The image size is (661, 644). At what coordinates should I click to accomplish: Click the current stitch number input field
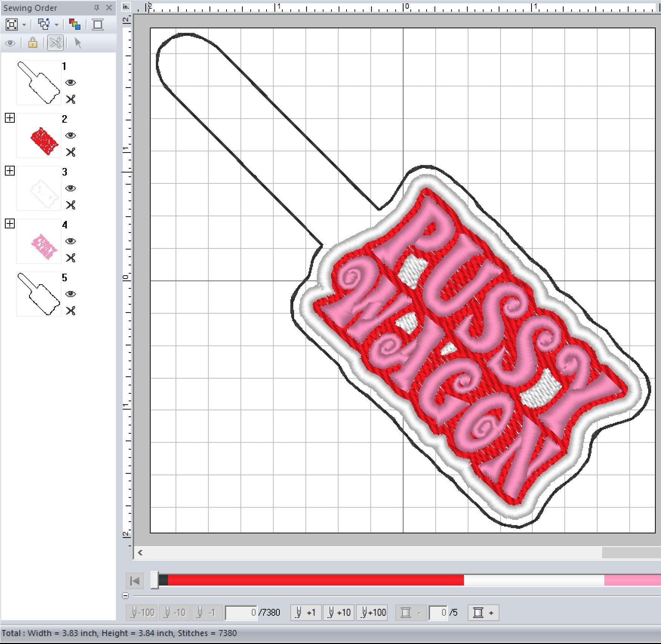click(242, 613)
